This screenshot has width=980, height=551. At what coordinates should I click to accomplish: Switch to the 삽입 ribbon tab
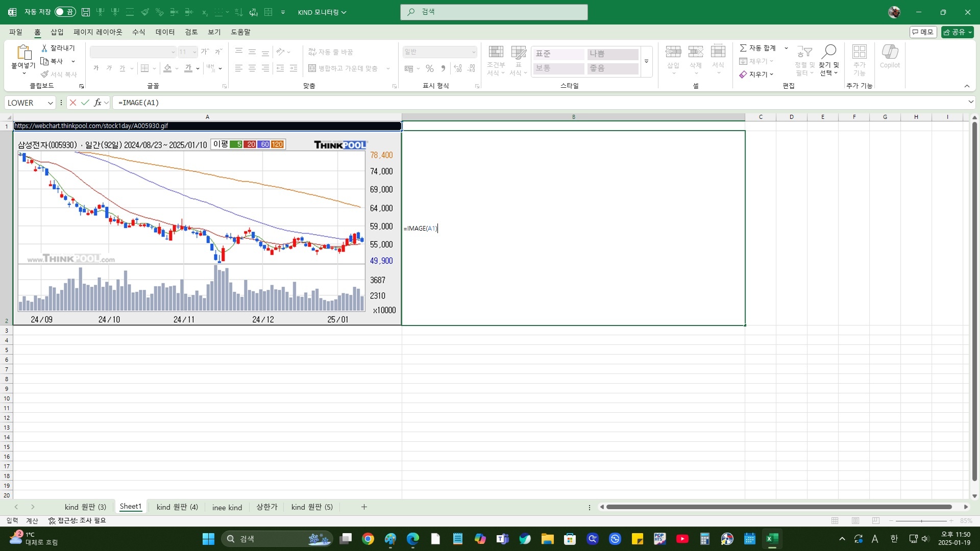pyautogui.click(x=57, y=32)
